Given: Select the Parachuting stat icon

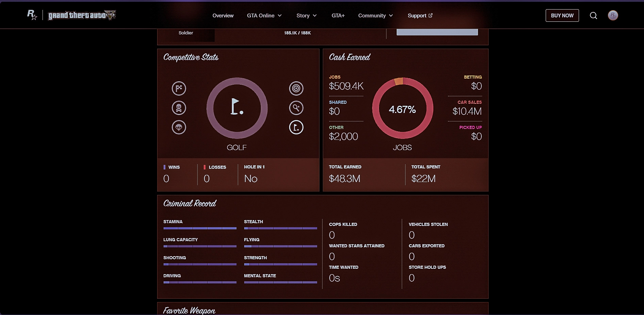Looking at the screenshot, I should [179, 127].
